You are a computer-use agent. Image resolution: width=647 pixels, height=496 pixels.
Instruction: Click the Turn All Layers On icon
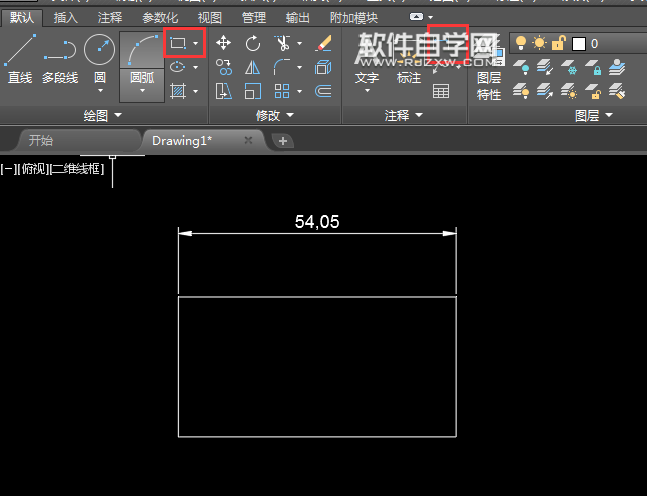521,91
